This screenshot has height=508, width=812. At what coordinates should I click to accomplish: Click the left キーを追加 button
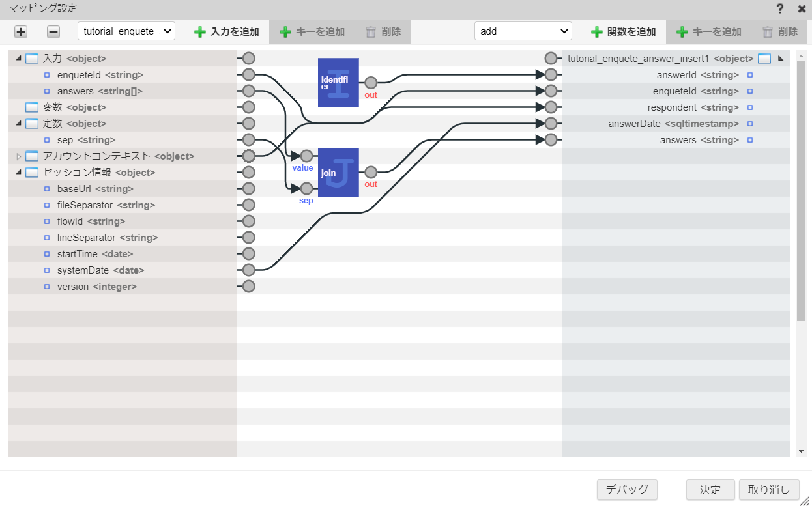312,32
